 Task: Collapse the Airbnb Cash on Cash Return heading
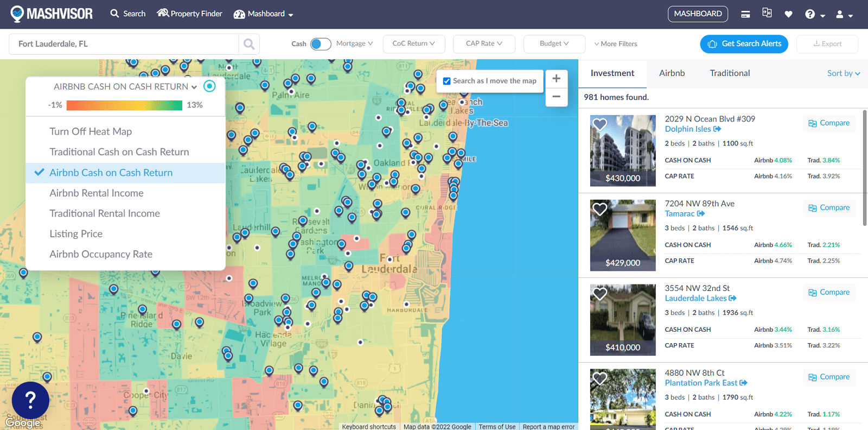(125, 86)
